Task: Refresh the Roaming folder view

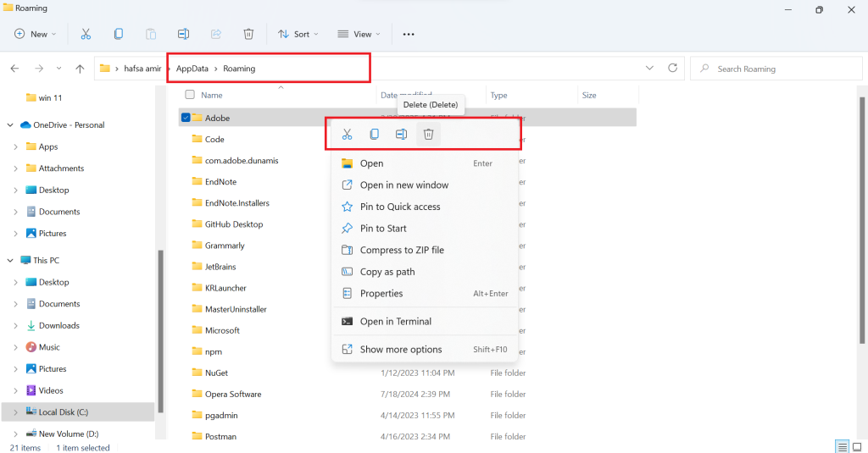Action: click(672, 68)
